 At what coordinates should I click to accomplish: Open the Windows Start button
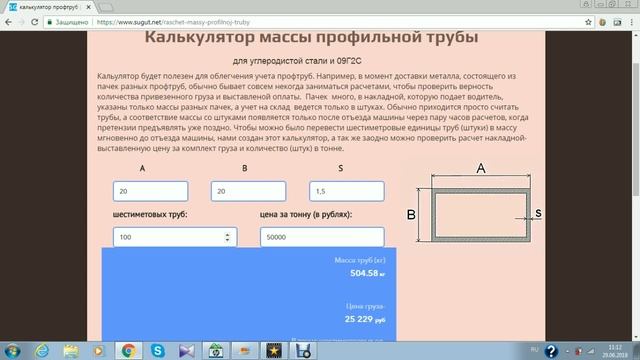[x=12, y=351]
